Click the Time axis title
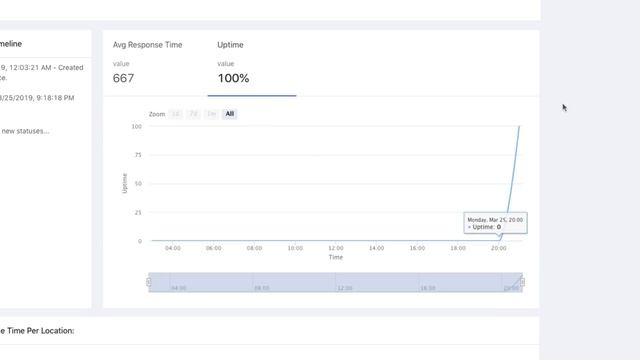The image size is (640, 360). 336,257
